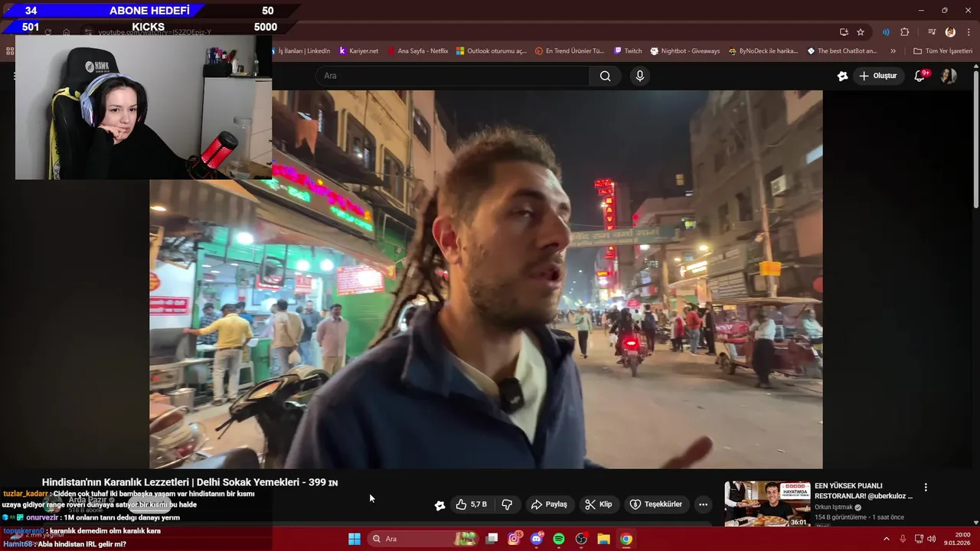Open OBS Studio from the taskbar
980x551 pixels.
(x=581, y=539)
